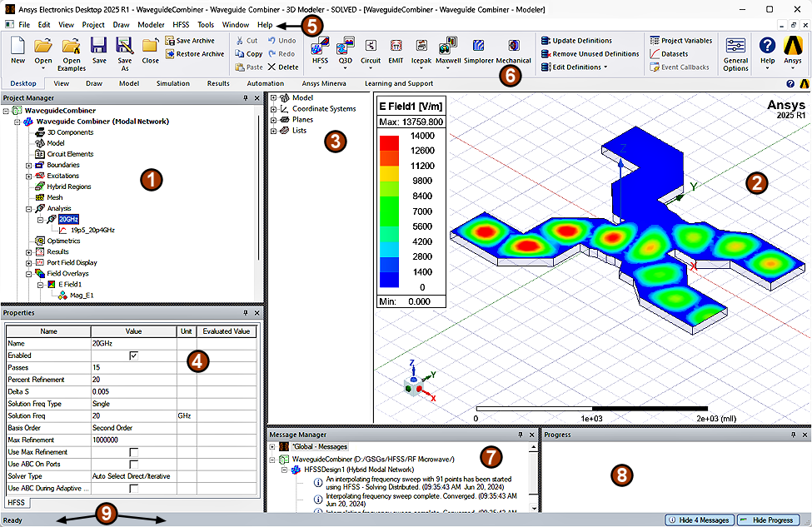Click the Hide 4 Messages button

pos(699,520)
